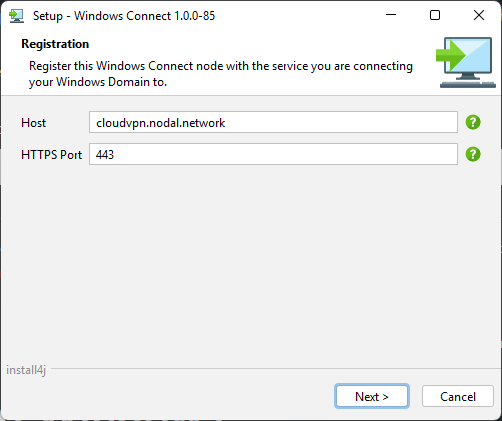Click the HTTPS Port label

(x=51, y=155)
